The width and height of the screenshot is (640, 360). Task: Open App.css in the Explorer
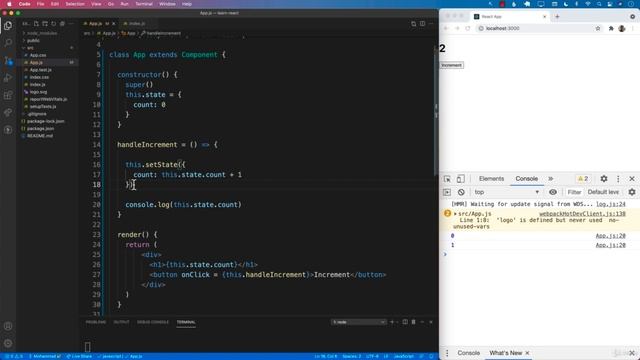38,55
